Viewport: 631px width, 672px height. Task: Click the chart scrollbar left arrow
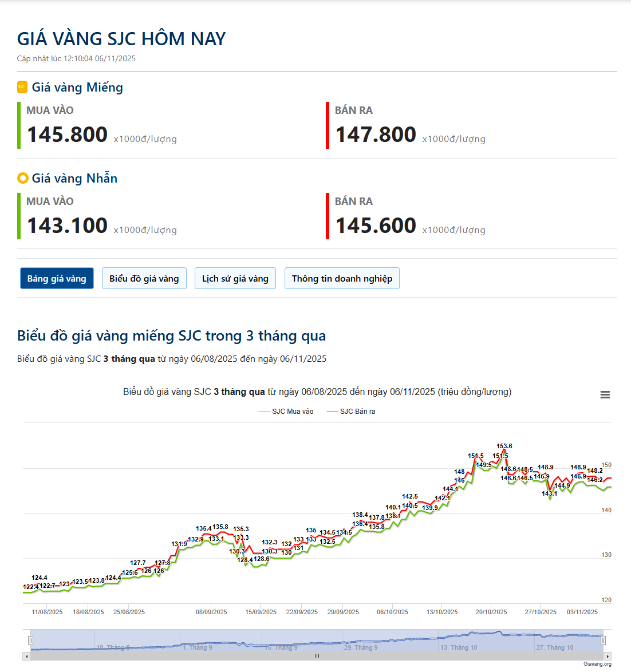(26, 656)
